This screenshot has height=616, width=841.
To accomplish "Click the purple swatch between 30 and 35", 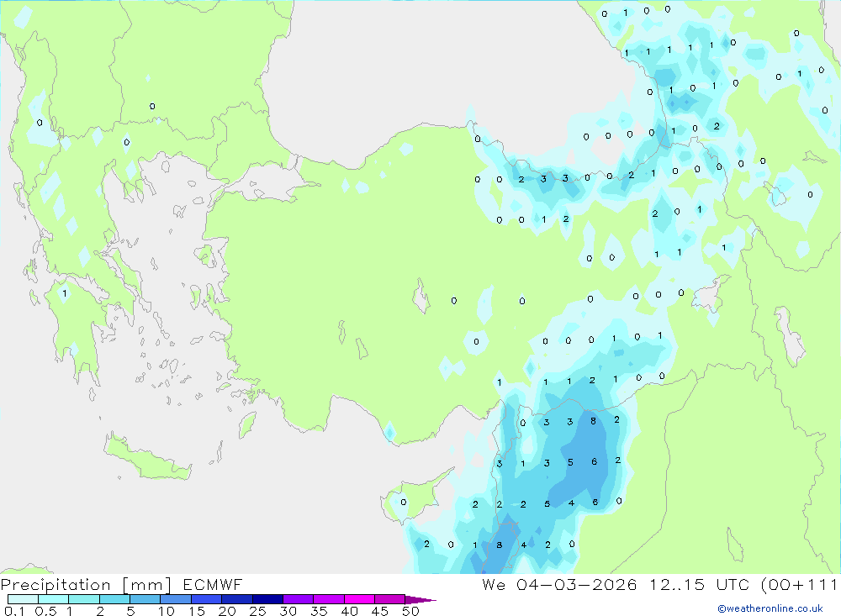I will pos(299,599).
